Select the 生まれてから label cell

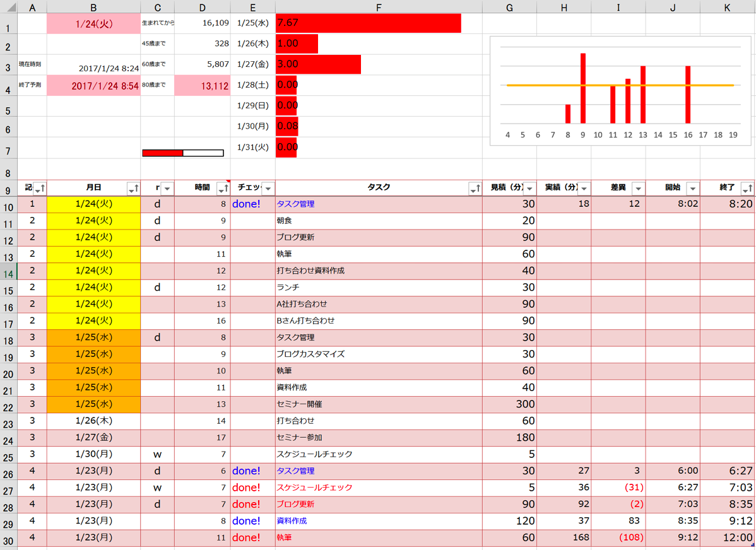click(x=158, y=23)
